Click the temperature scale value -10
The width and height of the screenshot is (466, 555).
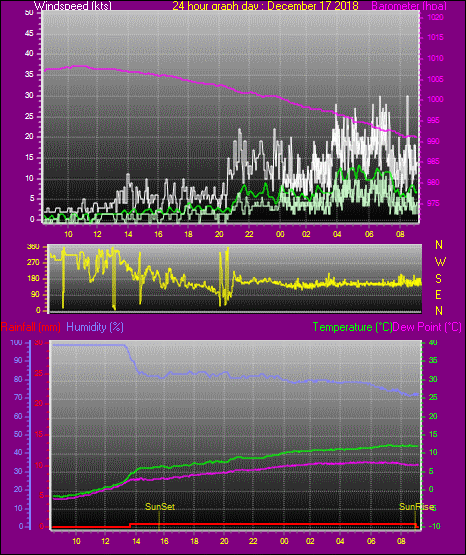coord(435,526)
